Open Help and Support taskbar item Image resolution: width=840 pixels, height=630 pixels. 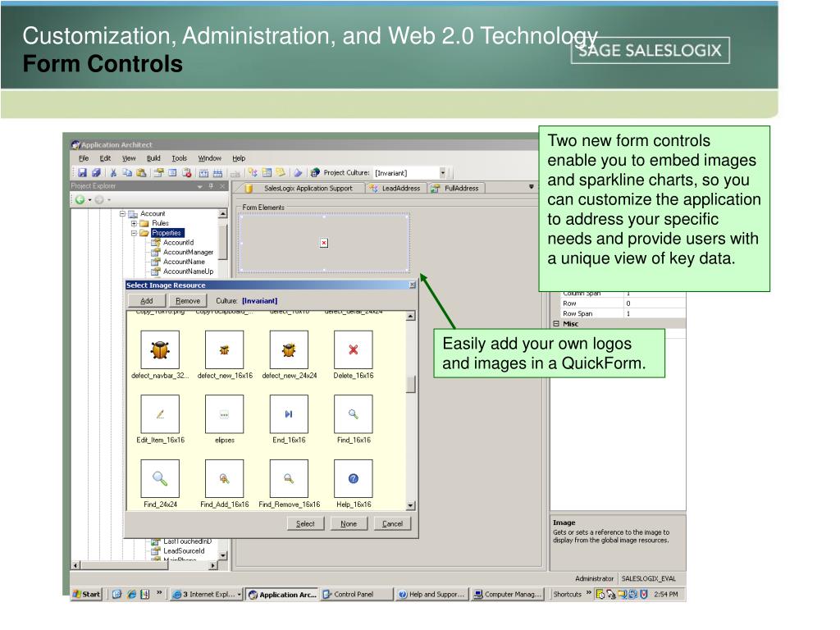(x=431, y=594)
